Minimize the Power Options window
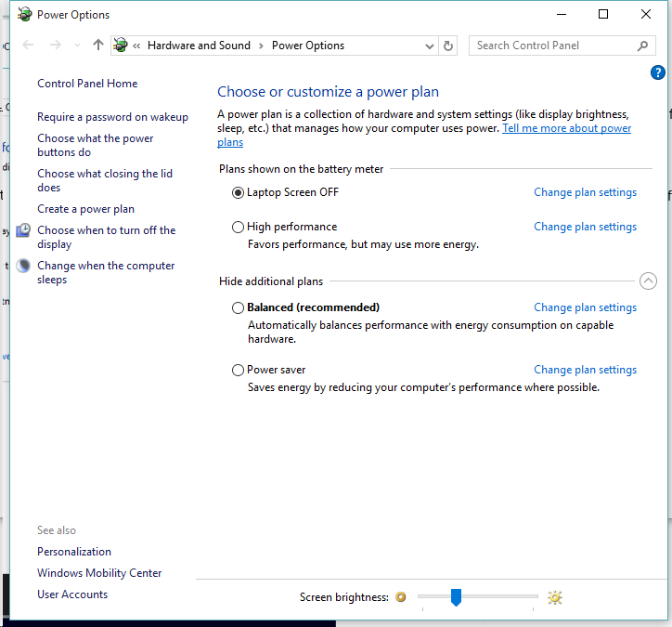Screen dimensions: 672x627 562,14
